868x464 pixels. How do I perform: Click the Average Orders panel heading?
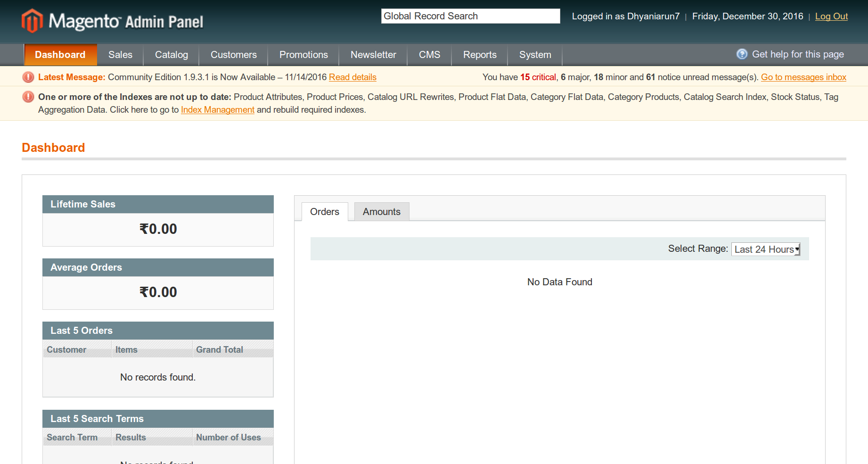tap(158, 267)
